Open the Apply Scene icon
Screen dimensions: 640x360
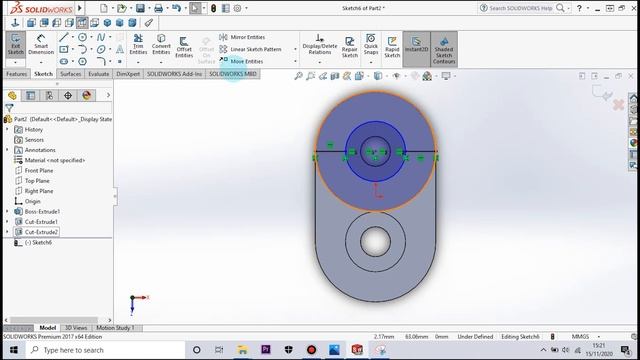click(x=427, y=76)
